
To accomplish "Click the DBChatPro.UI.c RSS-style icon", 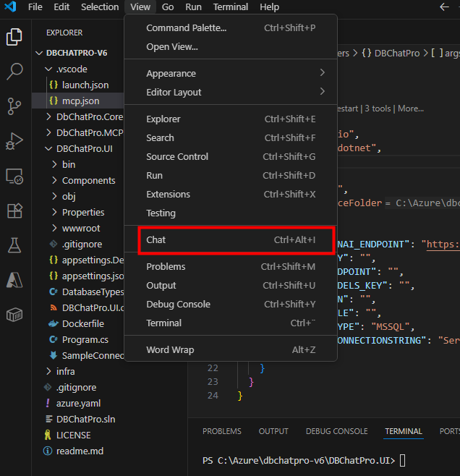I will pos(54,308).
